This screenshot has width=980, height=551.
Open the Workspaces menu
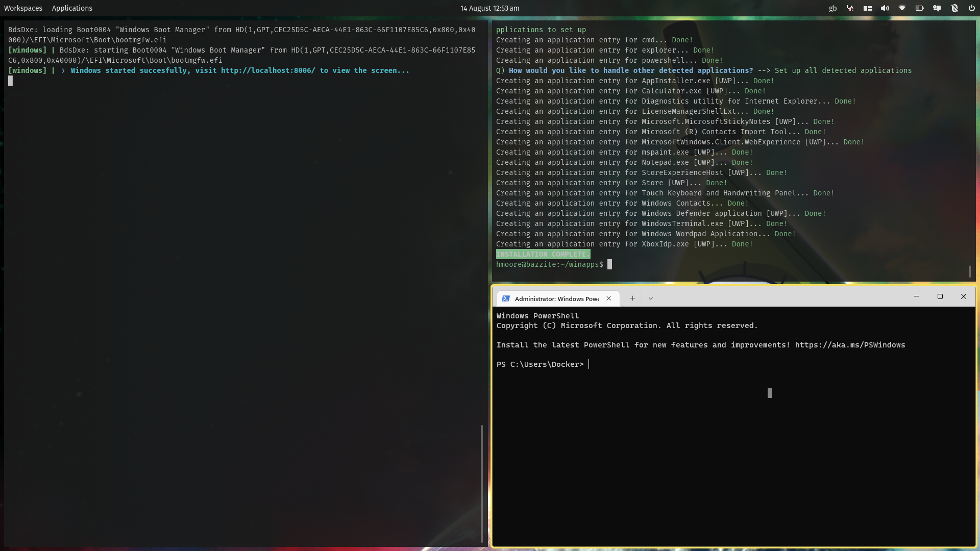23,8
